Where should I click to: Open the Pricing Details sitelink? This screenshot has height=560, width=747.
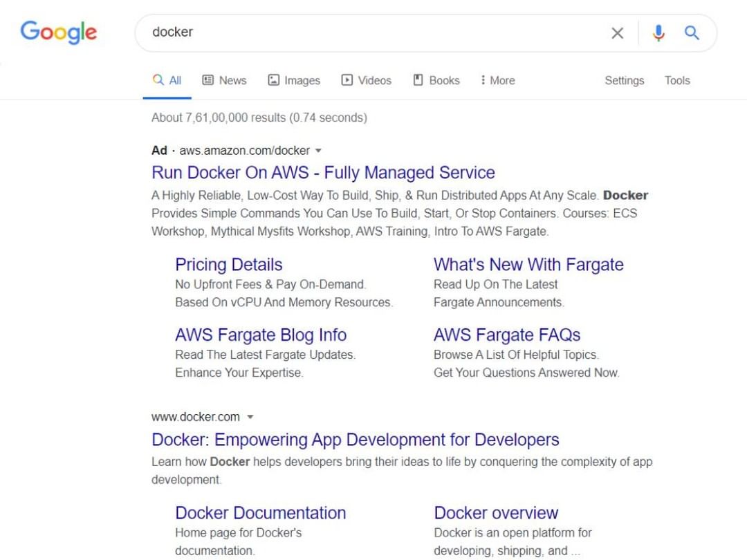[x=229, y=264]
